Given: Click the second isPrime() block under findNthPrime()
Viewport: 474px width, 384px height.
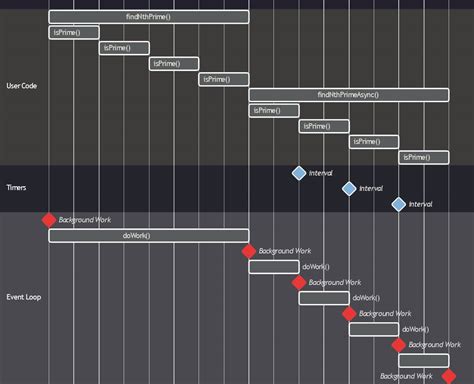Looking at the screenshot, I should [124, 48].
